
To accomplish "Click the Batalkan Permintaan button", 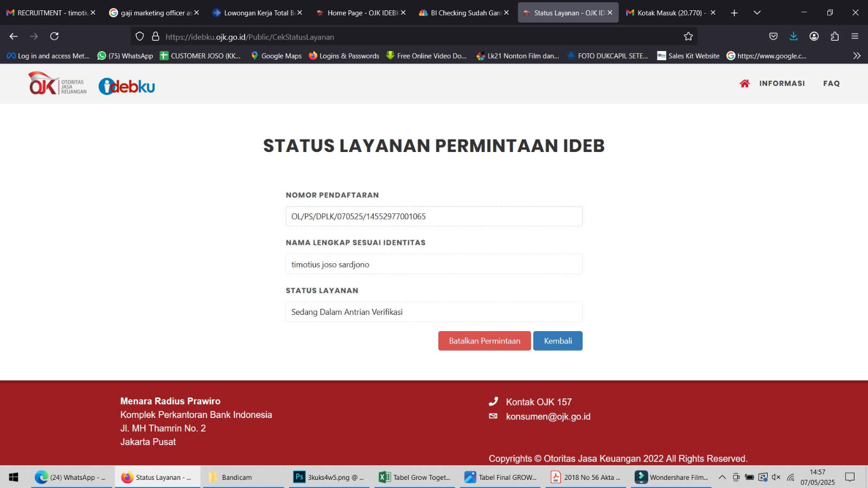I will (x=484, y=341).
